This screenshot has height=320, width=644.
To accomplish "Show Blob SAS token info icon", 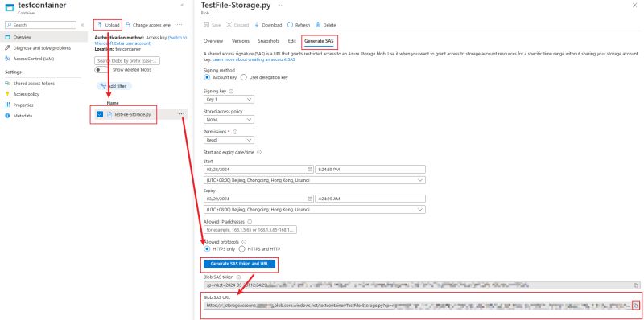I will [x=238, y=277].
